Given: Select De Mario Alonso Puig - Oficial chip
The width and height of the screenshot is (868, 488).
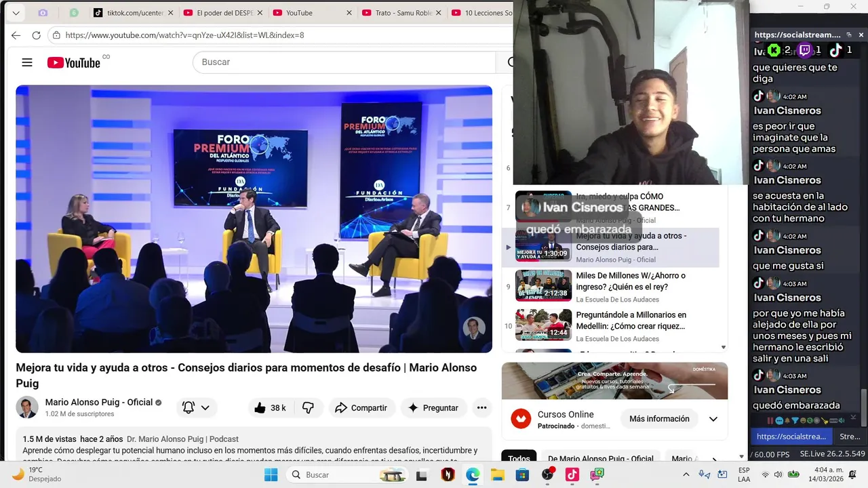Looking at the screenshot, I should tap(601, 459).
